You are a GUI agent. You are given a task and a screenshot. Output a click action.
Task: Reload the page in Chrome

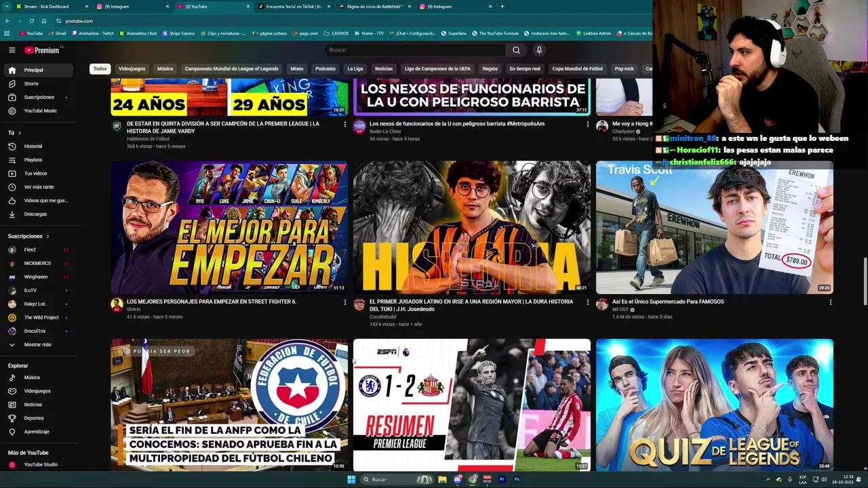pos(31,21)
